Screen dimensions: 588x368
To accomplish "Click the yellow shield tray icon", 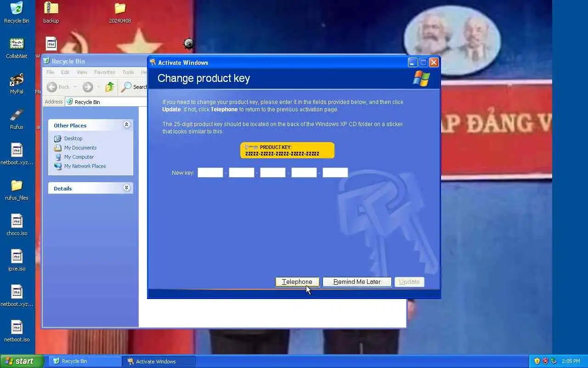I will 537,361.
